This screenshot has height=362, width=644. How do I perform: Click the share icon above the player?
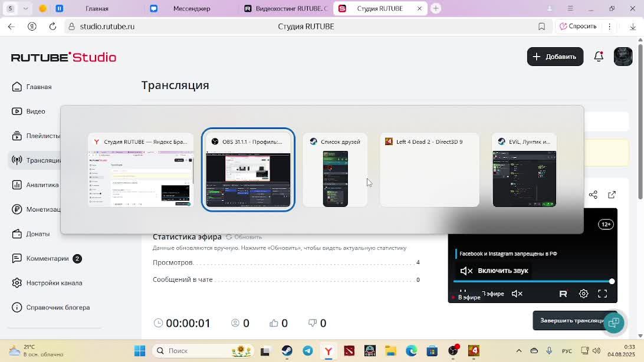click(593, 195)
